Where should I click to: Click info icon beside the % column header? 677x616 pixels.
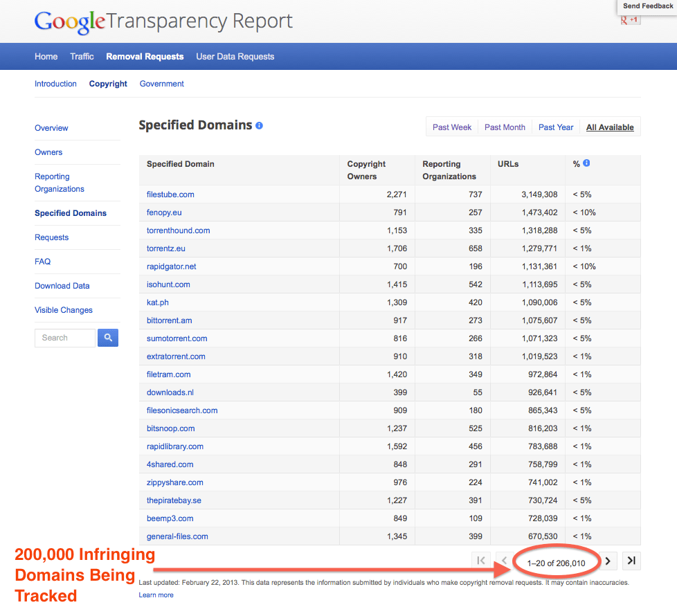[586, 163]
